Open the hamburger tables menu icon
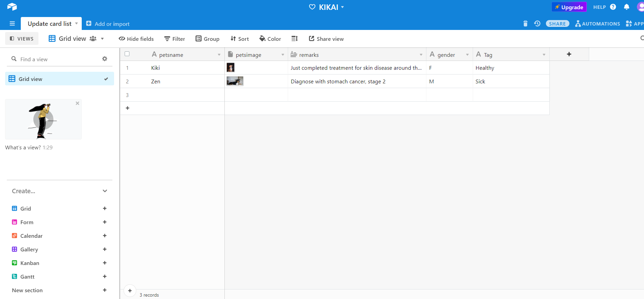This screenshot has height=299, width=644. coord(12,23)
